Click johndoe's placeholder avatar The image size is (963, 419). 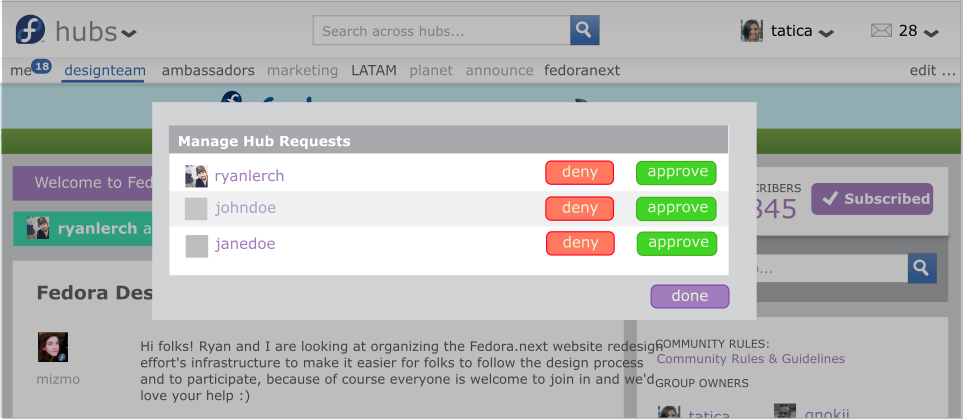(x=196, y=209)
